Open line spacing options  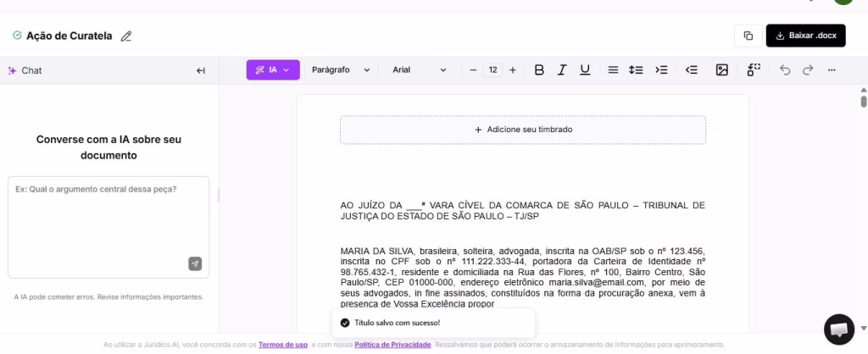(636, 70)
